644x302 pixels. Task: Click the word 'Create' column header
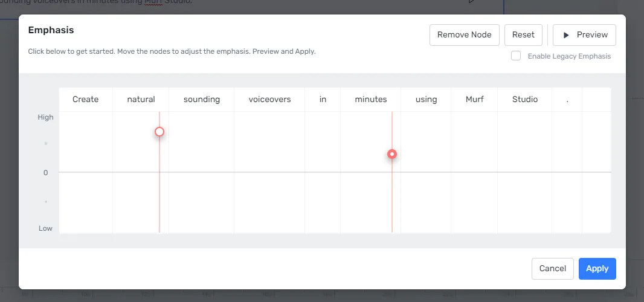pyautogui.click(x=85, y=100)
